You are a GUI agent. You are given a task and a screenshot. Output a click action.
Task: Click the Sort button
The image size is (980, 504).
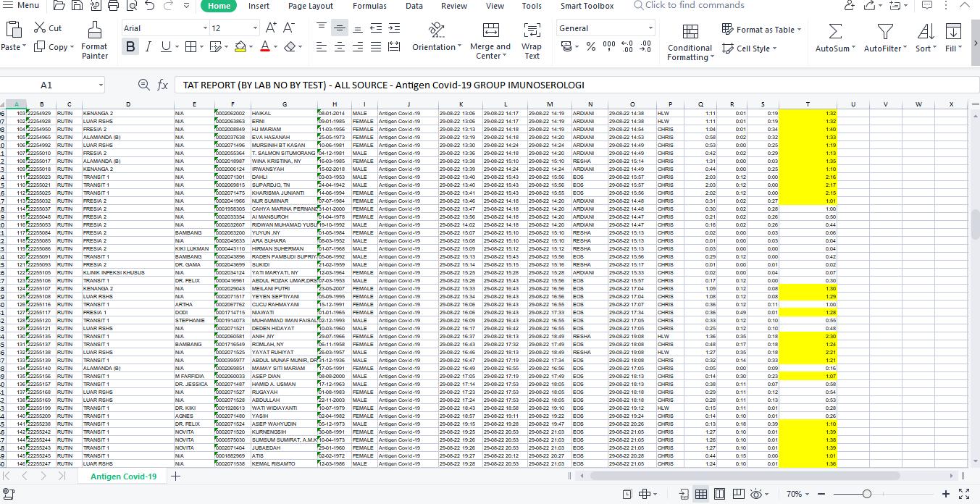(926, 38)
